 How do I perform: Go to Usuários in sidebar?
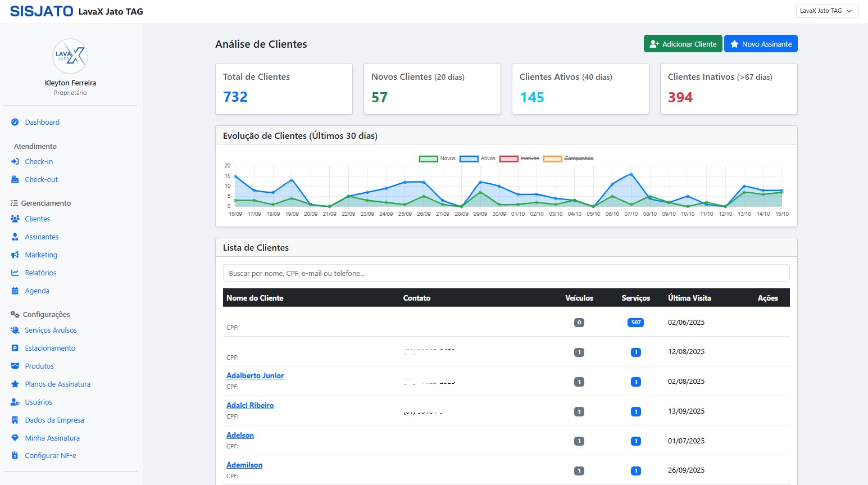tap(38, 402)
